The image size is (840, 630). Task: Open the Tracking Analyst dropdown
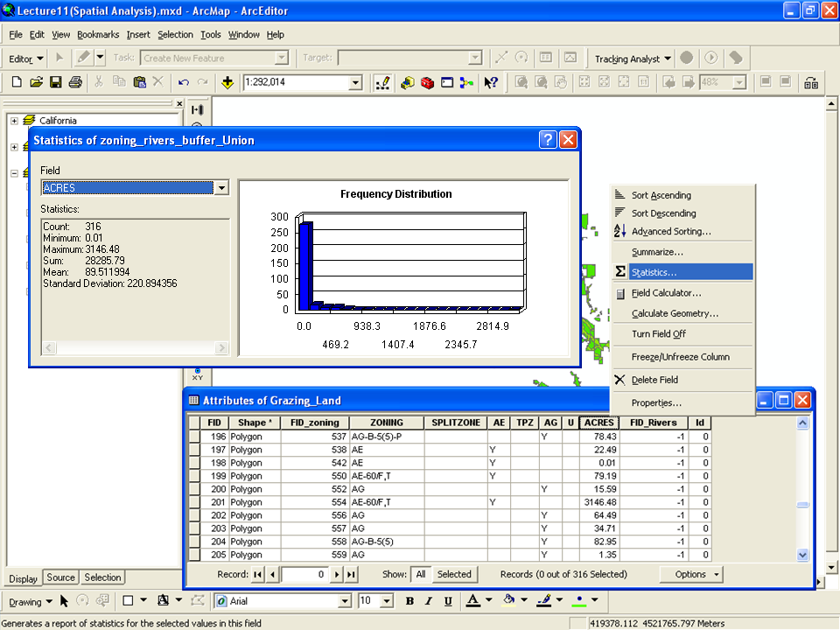[x=633, y=59]
